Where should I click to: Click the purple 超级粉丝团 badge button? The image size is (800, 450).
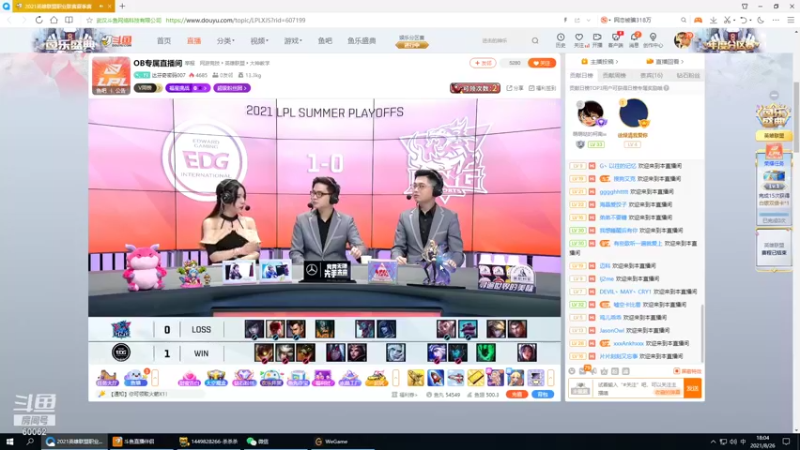point(232,88)
